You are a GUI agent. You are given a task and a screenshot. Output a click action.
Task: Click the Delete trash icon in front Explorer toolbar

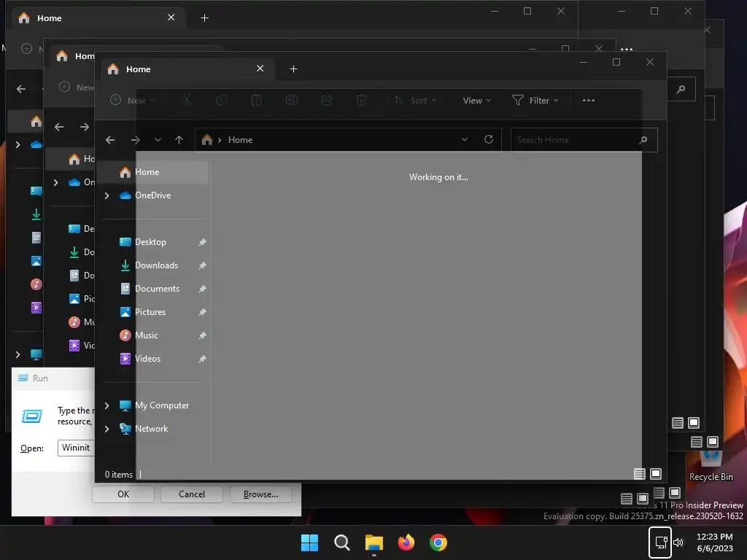click(362, 100)
